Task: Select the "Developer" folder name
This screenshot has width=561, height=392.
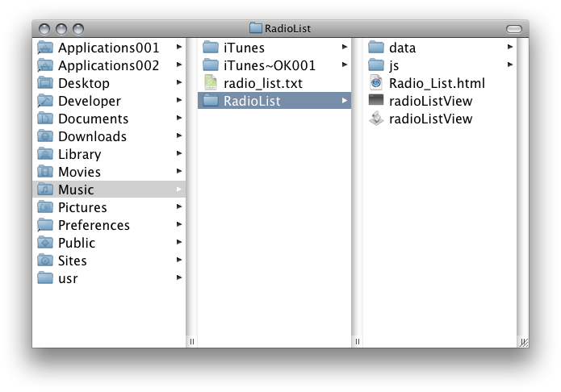Action: (x=90, y=101)
